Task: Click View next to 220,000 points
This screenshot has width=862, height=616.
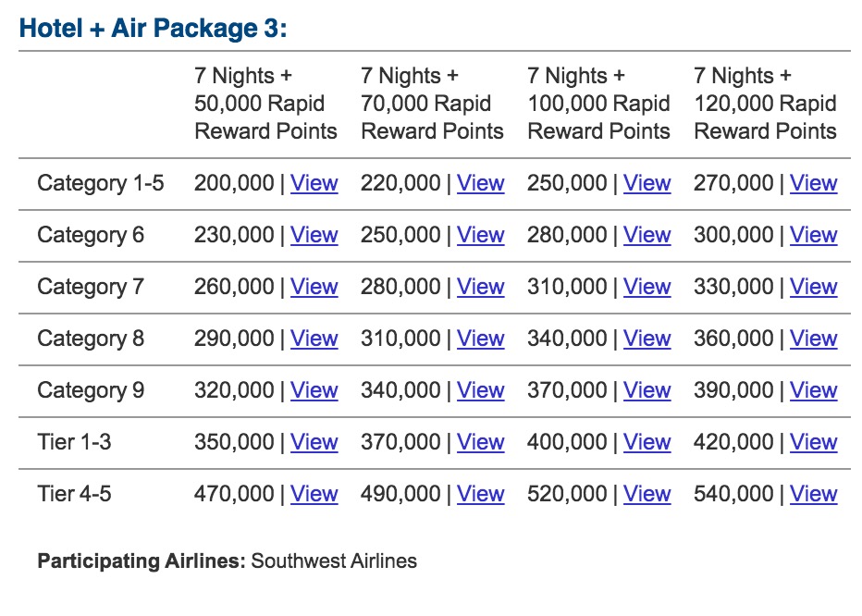Action: [x=481, y=183]
